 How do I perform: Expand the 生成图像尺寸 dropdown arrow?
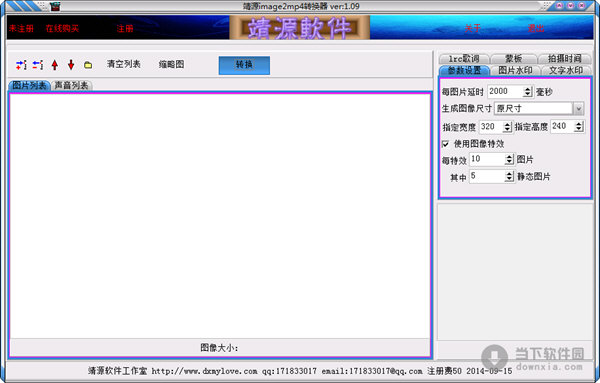click(x=578, y=109)
